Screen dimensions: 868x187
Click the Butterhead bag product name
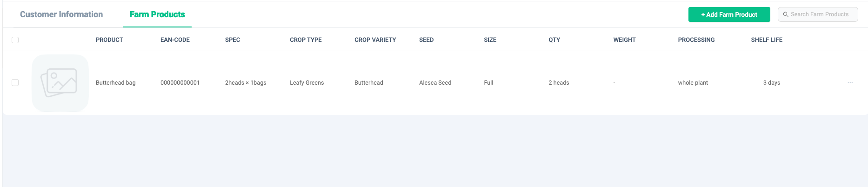(x=116, y=83)
